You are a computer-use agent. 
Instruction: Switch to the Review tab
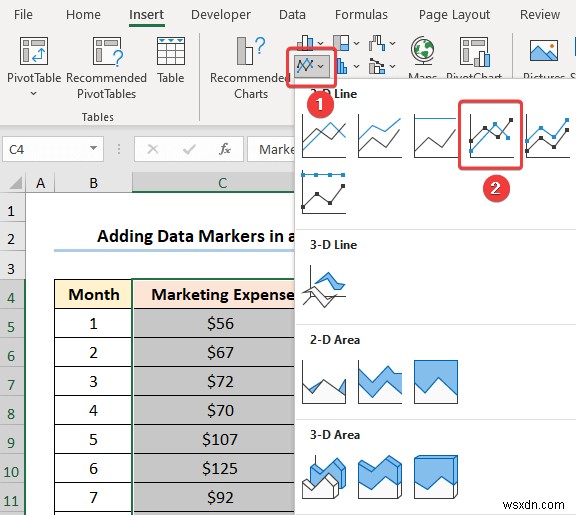540,15
